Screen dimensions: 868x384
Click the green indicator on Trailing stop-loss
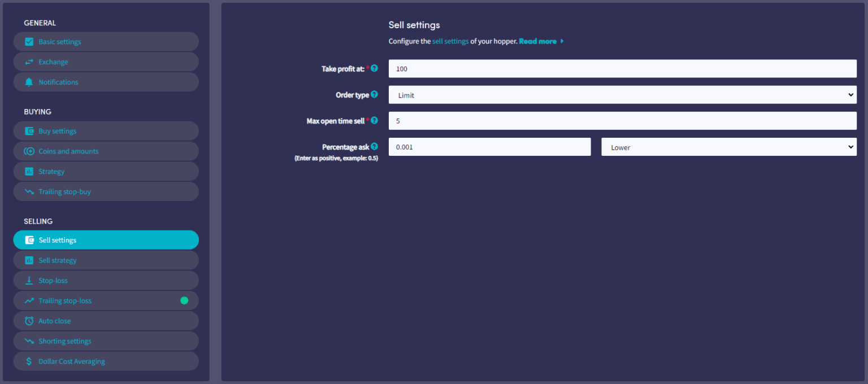pyautogui.click(x=184, y=300)
